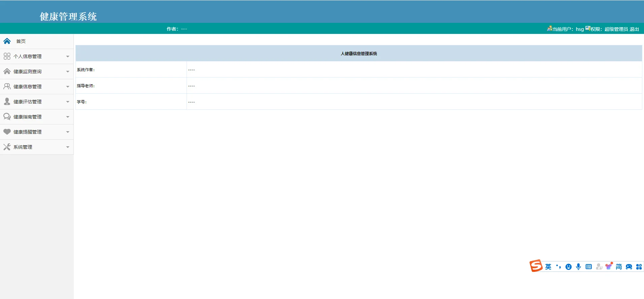Expand 健康评估管理 with its dropdown arrow
This screenshot has height=299, width=644.
pyautogui.click(x=68, y=102)
